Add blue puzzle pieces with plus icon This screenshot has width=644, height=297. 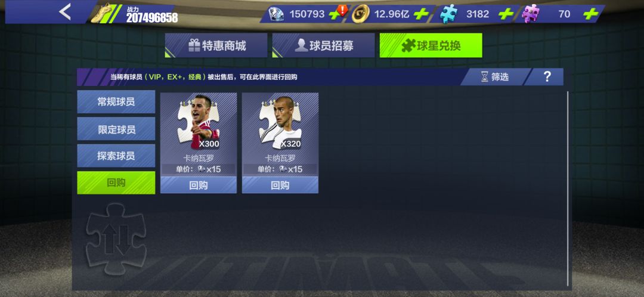pos(506,14)
